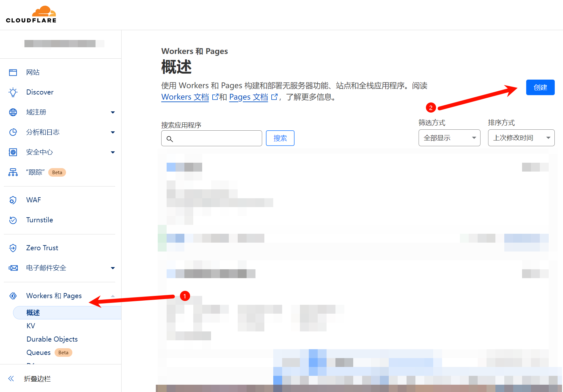
Task: Open the Pages 文档 link
Action: point(248,97)
